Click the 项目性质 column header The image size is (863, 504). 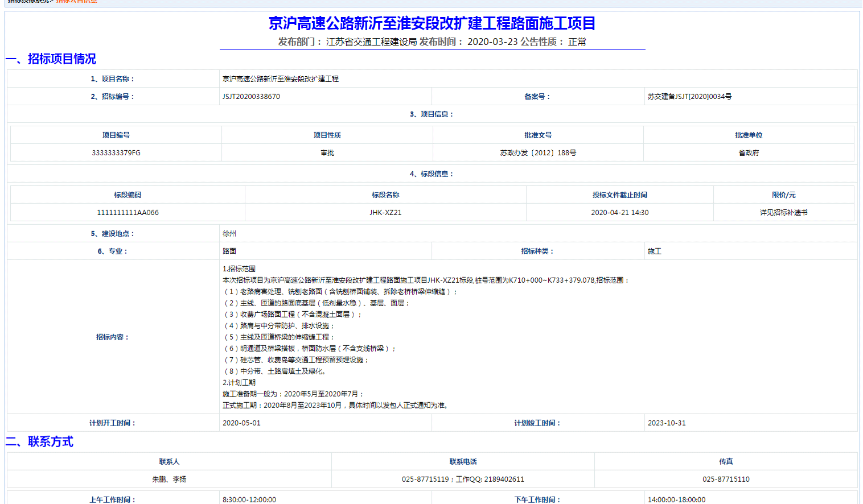[327, 135]
